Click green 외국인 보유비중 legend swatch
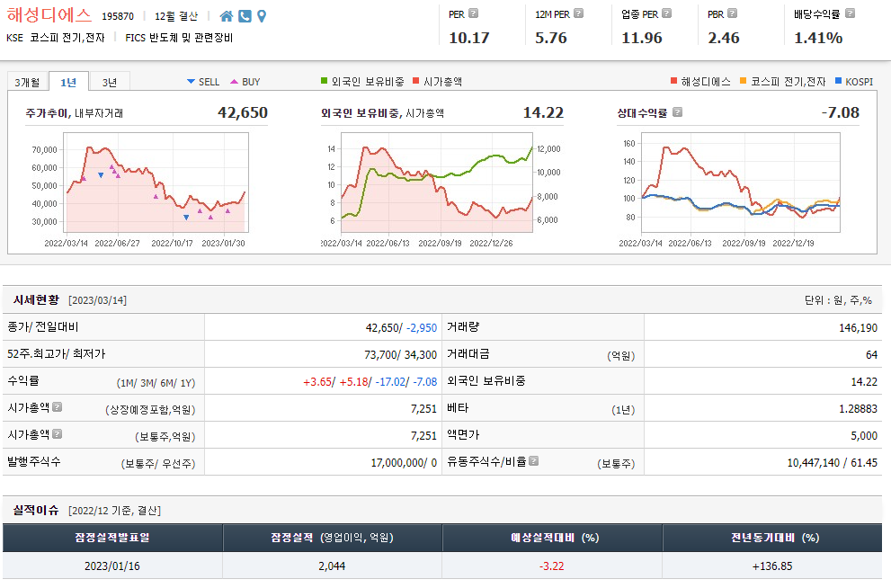This screenshot has height=588, width=891. point(325,81)
